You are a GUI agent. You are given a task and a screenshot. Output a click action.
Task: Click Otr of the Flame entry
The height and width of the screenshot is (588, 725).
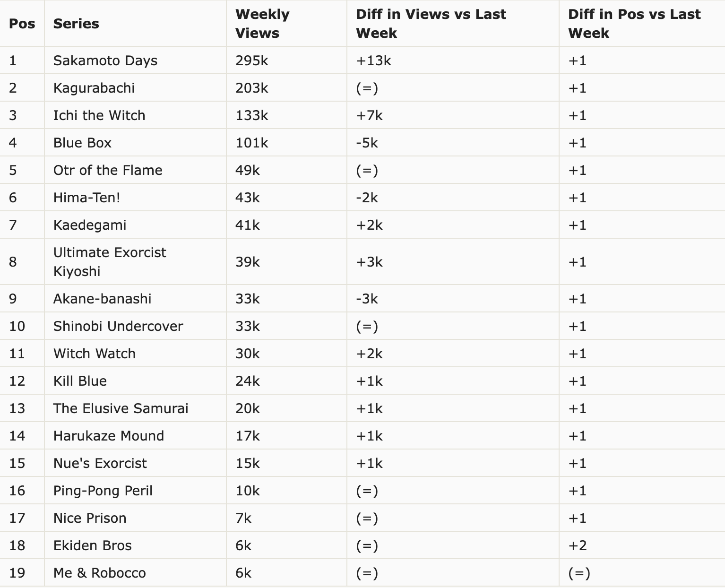(x=108, y=170)
